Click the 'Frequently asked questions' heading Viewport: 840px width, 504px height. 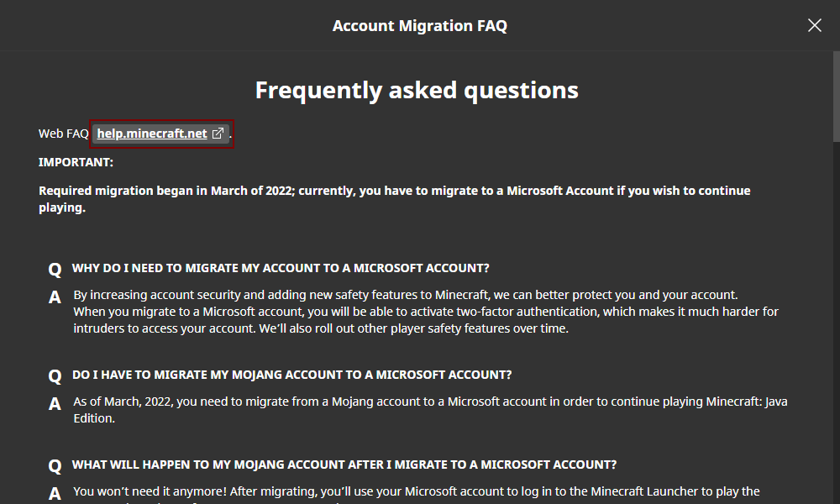tap(417, 90)
